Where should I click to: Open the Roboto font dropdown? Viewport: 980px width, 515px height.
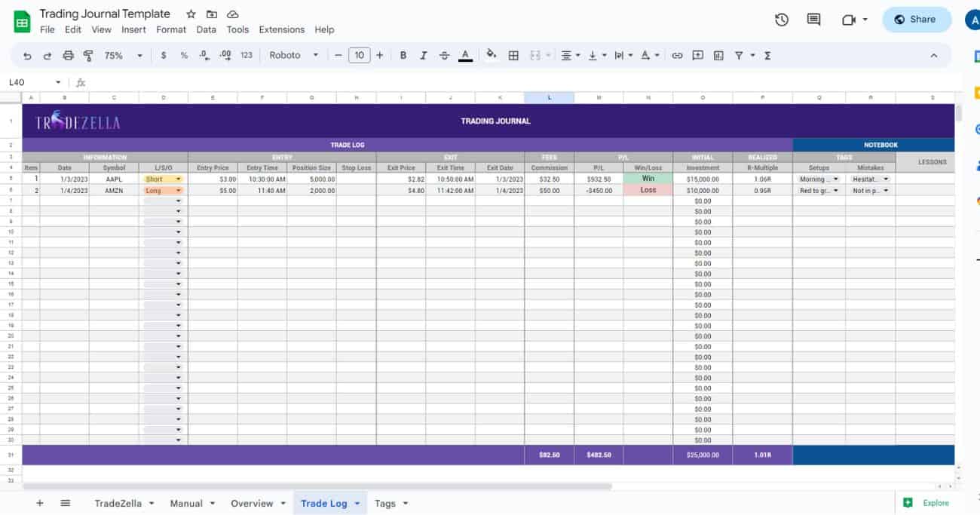294,56
